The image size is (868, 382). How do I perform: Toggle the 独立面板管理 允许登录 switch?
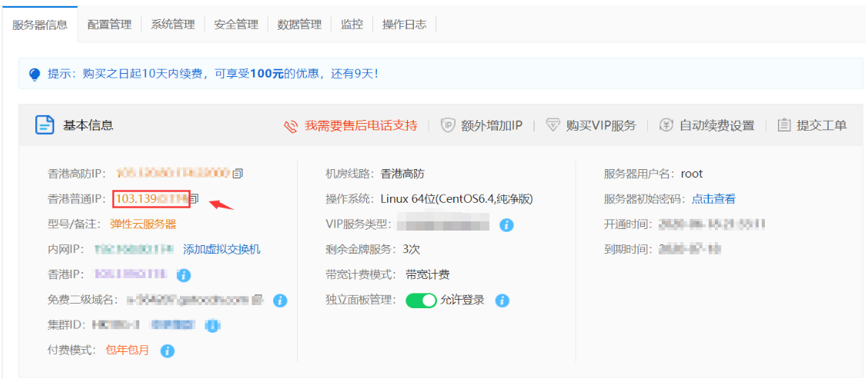coord(421,300)
